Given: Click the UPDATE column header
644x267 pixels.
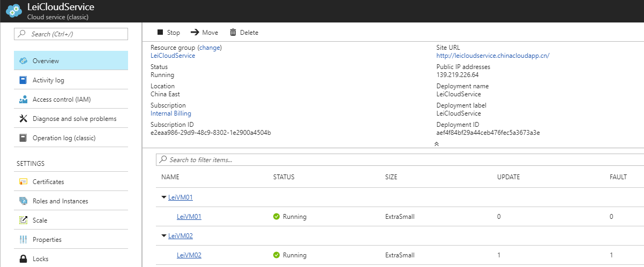Looking at the screenshot, I should [x=508, y=177].
